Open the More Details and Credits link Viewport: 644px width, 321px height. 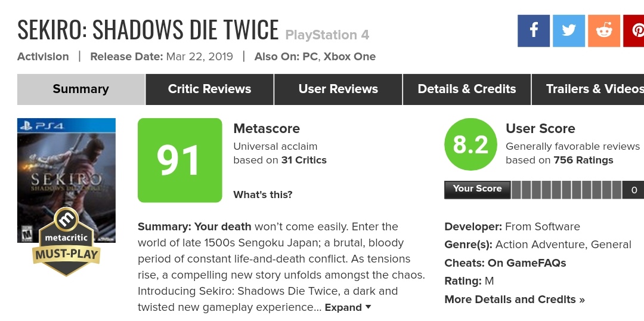point(515,300)
